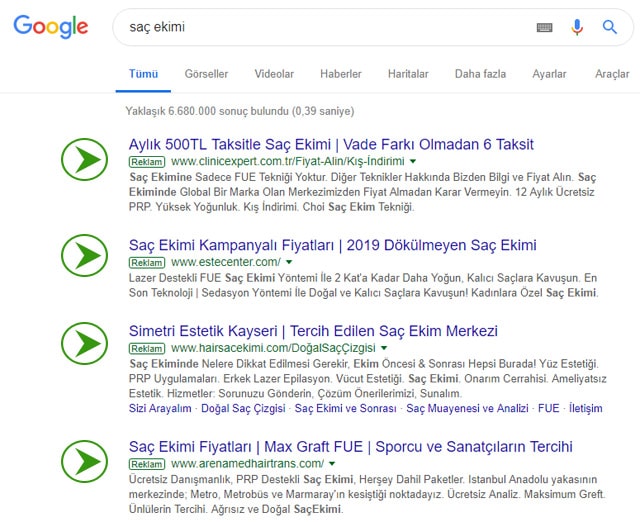The height and width of the screenshot is (522, 640).
Task: Click the 'Sizi Arayalım' sitelink
Action: 160,409
